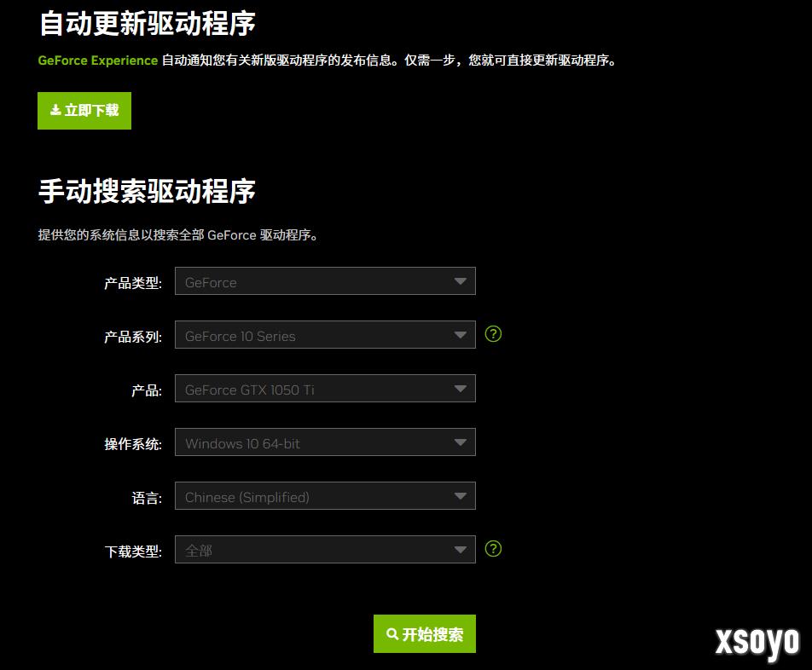Click the 下载类型: label
Viewport: 812px width, 670px height.
tap(133, 552)
